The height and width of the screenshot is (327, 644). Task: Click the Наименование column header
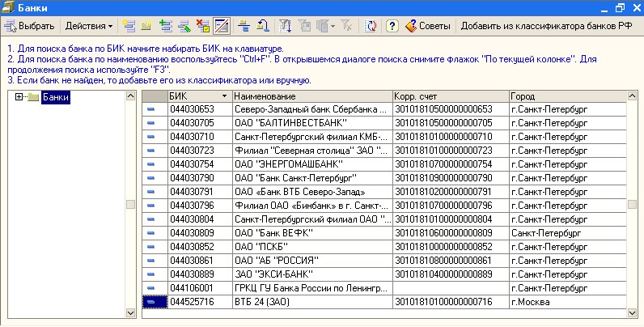(x=312, y=96)
